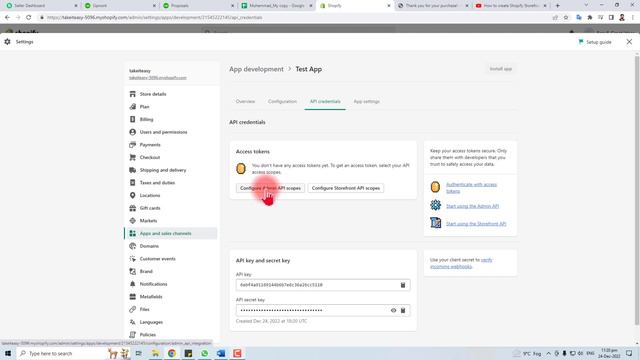The height and width of the screenshot is (360, 640).
Task: Open verify incoming webhooks link
Action: click(x=461, y=263)
